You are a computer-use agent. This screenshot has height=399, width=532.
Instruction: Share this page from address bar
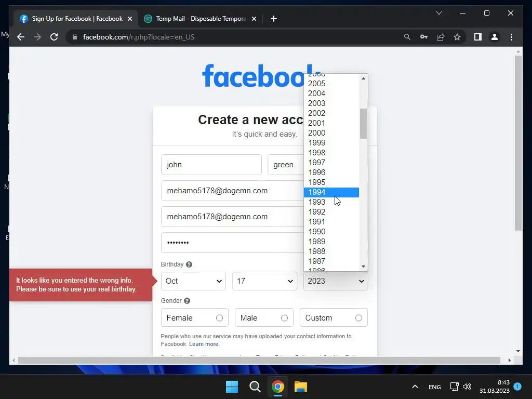click(441, 37)
